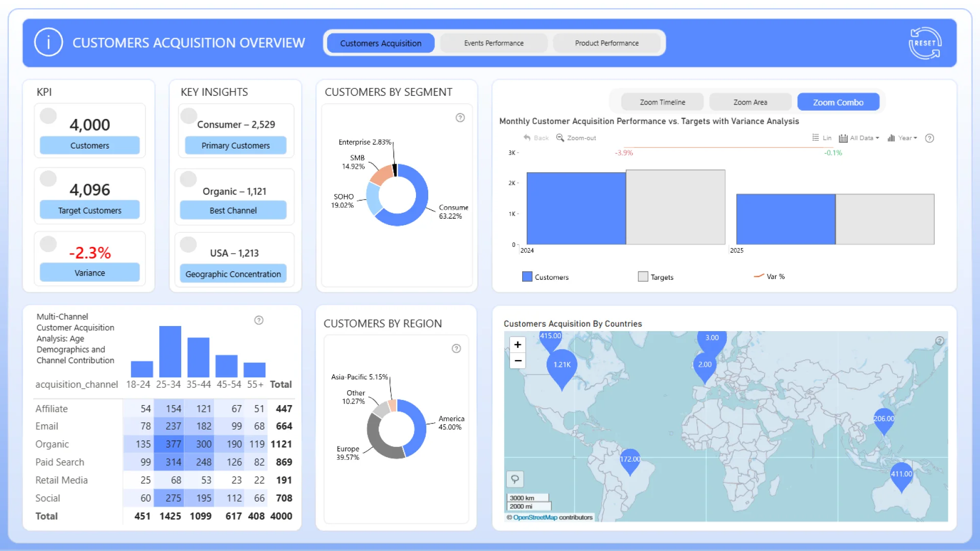Click the Reset dashboard icon

tap(925, 43)
